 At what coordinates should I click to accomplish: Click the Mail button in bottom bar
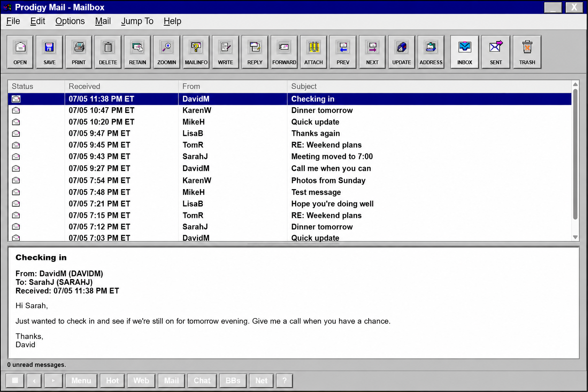[x=171, y=381]
